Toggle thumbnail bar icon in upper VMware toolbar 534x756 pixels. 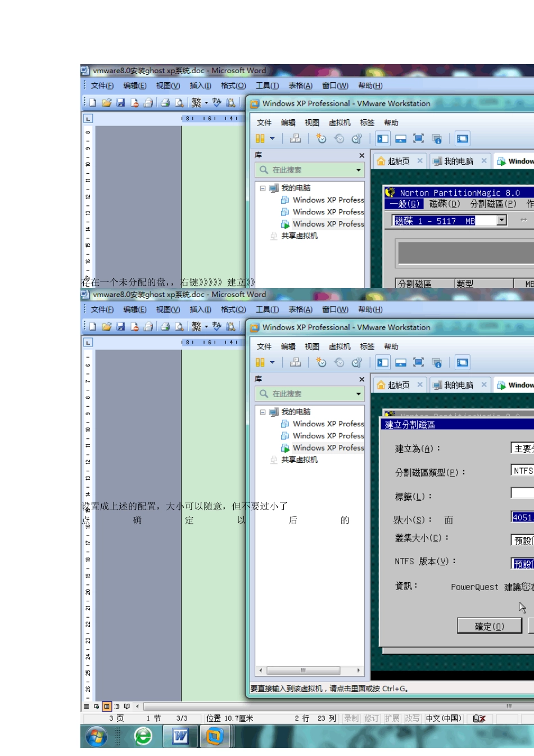tap(401, 138)
